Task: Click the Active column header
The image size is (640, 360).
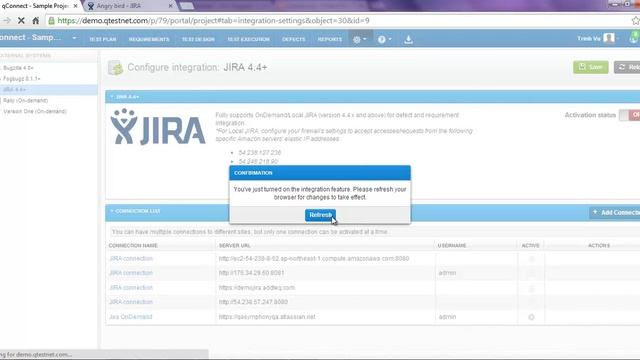Action: pos(530,245)
